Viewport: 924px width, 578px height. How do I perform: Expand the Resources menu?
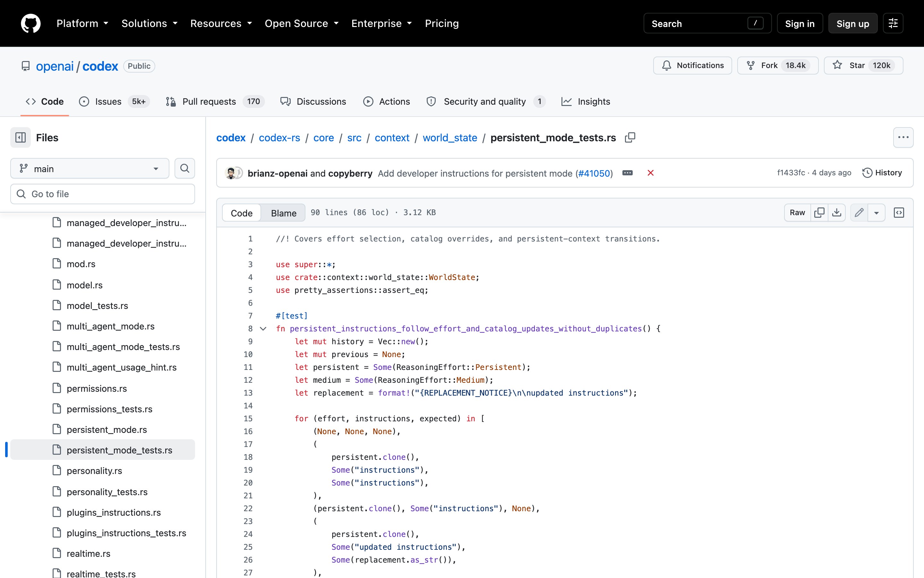tap(221, 24)
